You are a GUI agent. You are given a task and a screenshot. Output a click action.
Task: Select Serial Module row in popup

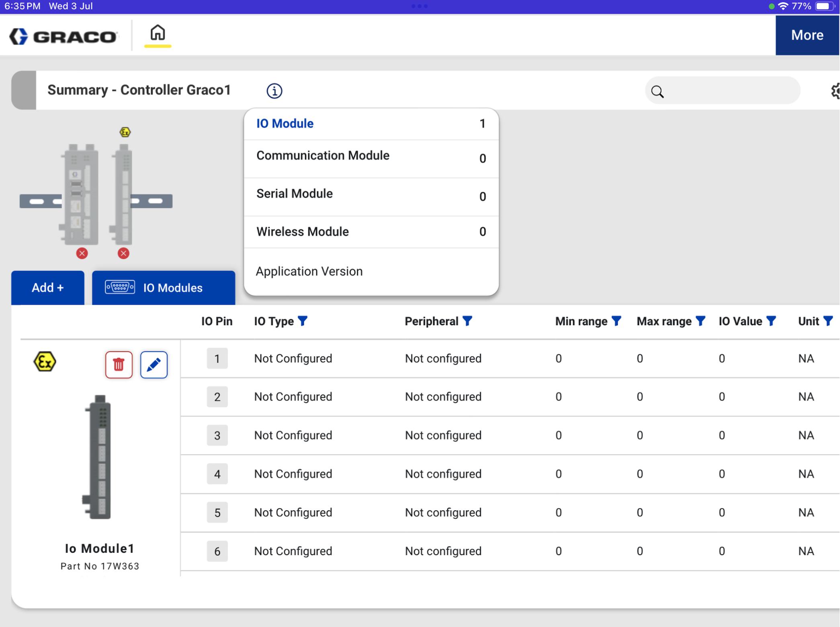click(371, 197)
